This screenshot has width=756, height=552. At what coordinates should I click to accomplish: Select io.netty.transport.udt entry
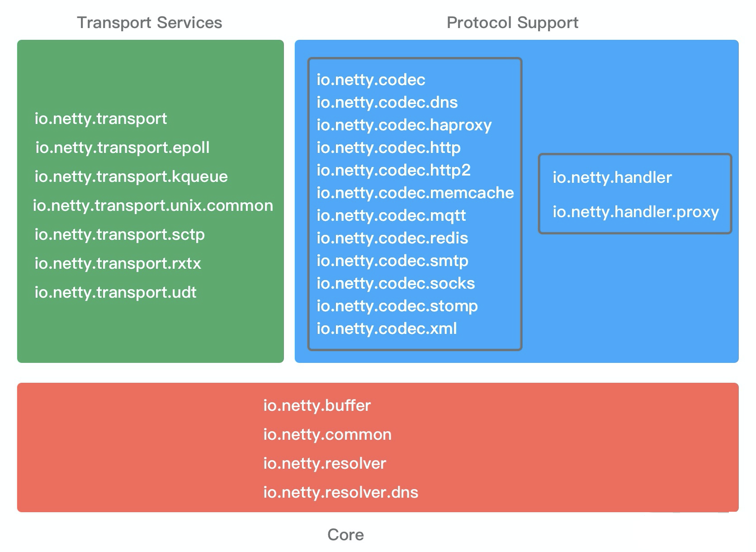coord(115,293)
